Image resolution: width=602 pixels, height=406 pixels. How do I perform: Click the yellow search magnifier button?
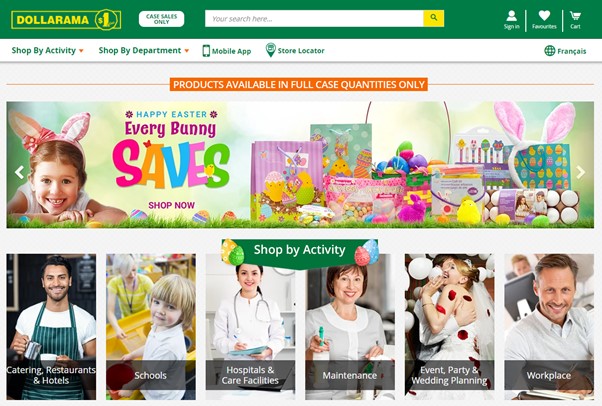point(433,18)
